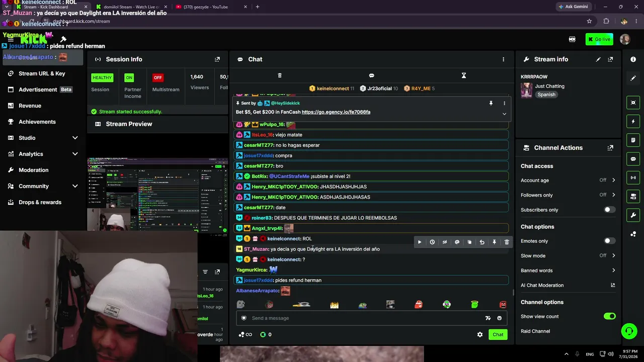The width and height of the screenshot is (644, 362).
Task: Open Revenue page in sidebar
Action: [42, 106]
